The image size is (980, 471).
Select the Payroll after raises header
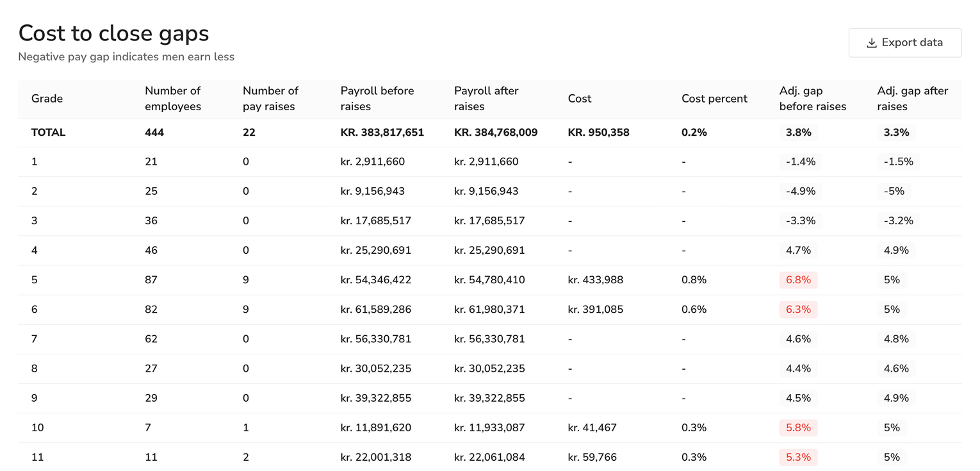[486, 99]
